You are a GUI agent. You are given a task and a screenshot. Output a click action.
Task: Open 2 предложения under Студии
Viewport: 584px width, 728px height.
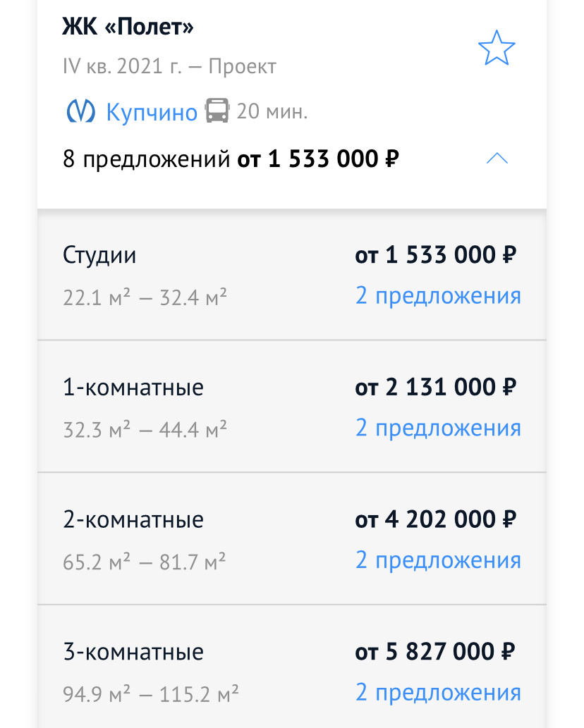coord(438,295)
